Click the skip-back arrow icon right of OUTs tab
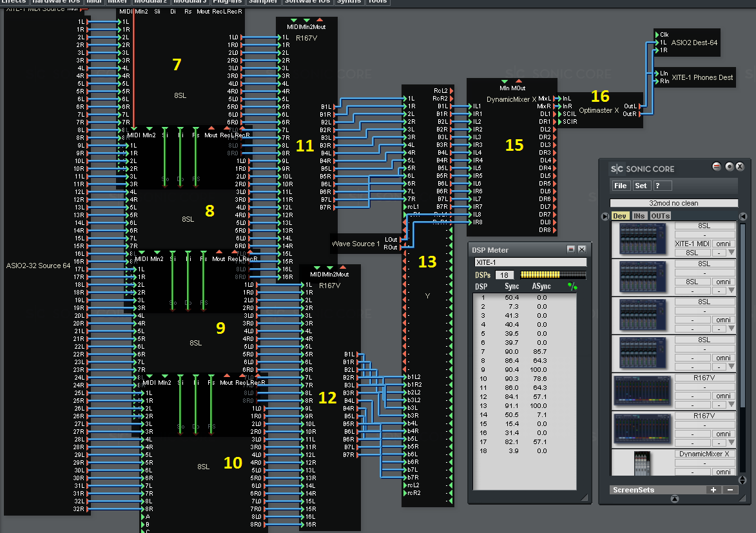Screen dimensions: 756x533 point(743,217)
